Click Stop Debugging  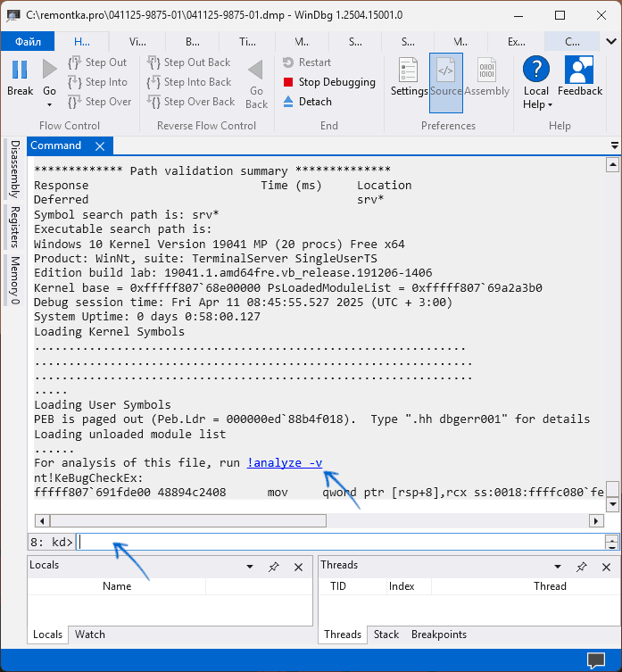329,82
